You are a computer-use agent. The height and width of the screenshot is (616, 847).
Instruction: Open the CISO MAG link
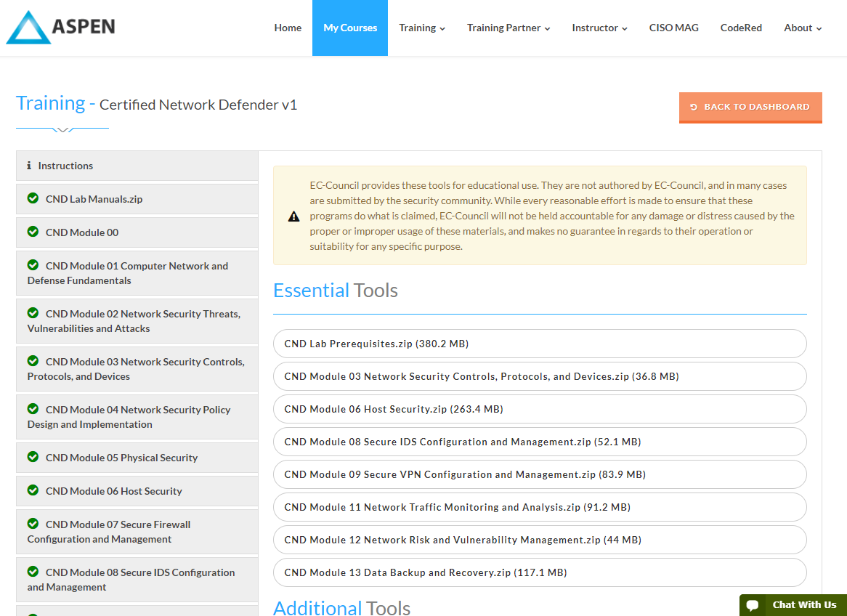673,28
